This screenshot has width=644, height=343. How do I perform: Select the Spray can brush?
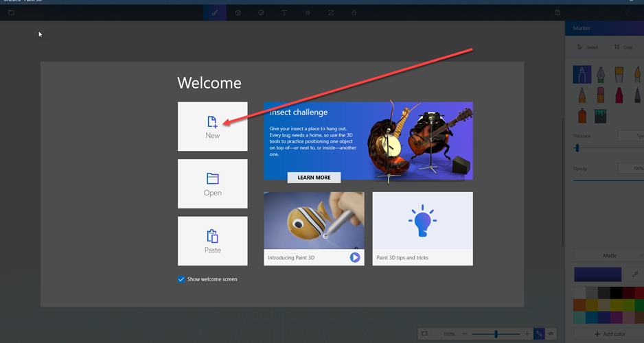coord(582,116)
